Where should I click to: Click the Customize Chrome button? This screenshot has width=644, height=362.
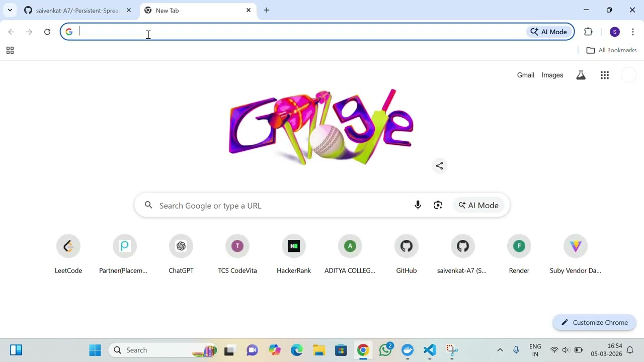(x=594, y=322)
